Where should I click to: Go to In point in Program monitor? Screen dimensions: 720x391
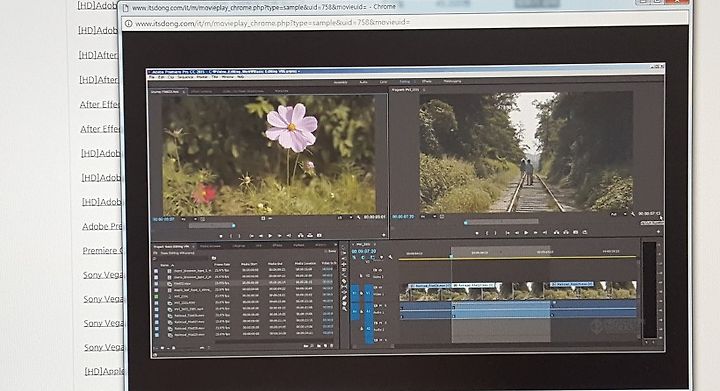[507, 233]
